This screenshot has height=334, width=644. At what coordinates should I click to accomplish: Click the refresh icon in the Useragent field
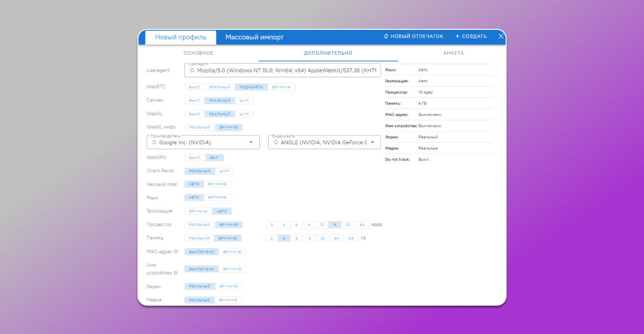[192, 70]
